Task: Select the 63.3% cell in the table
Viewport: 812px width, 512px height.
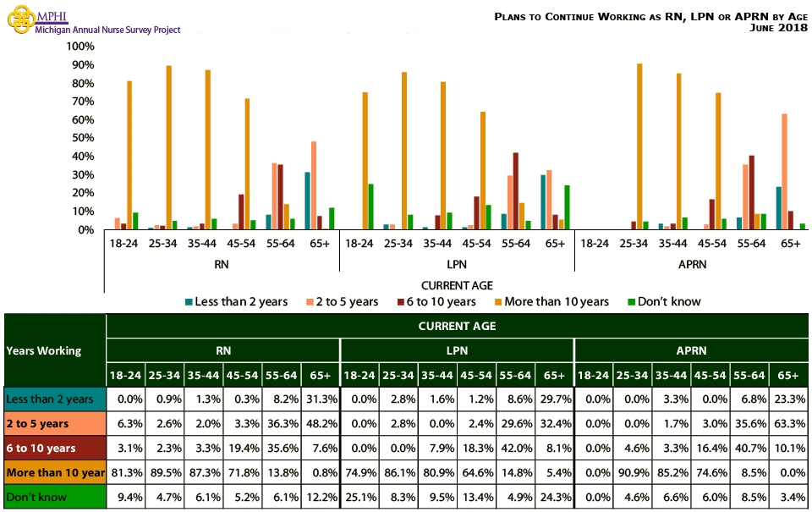Action: [x=787, y=423]
